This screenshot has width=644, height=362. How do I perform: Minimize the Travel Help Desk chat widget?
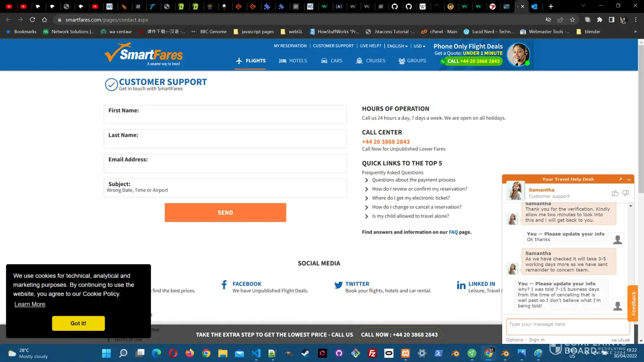click(629, 180)
